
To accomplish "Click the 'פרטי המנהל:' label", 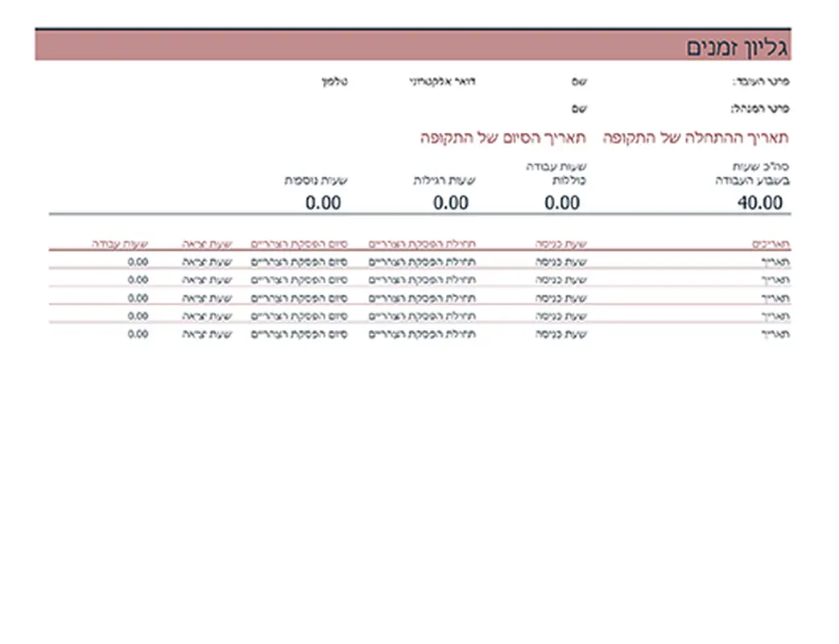I will (x=760, y=109).
